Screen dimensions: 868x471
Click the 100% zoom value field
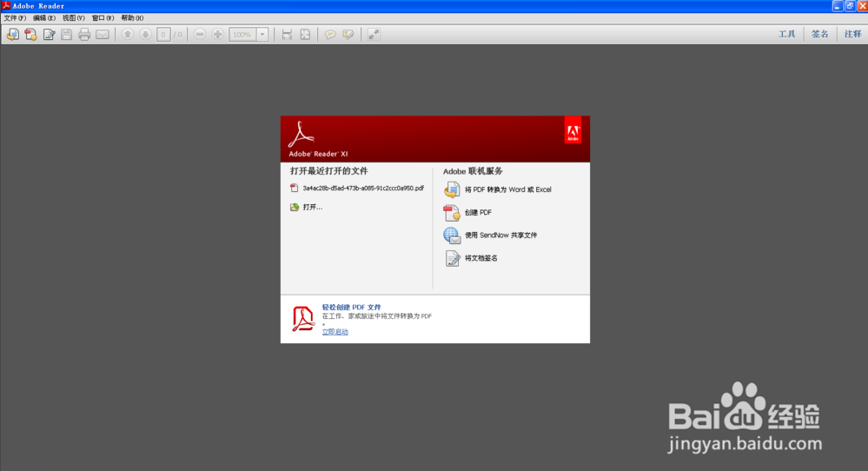click(x=242, y=34)
